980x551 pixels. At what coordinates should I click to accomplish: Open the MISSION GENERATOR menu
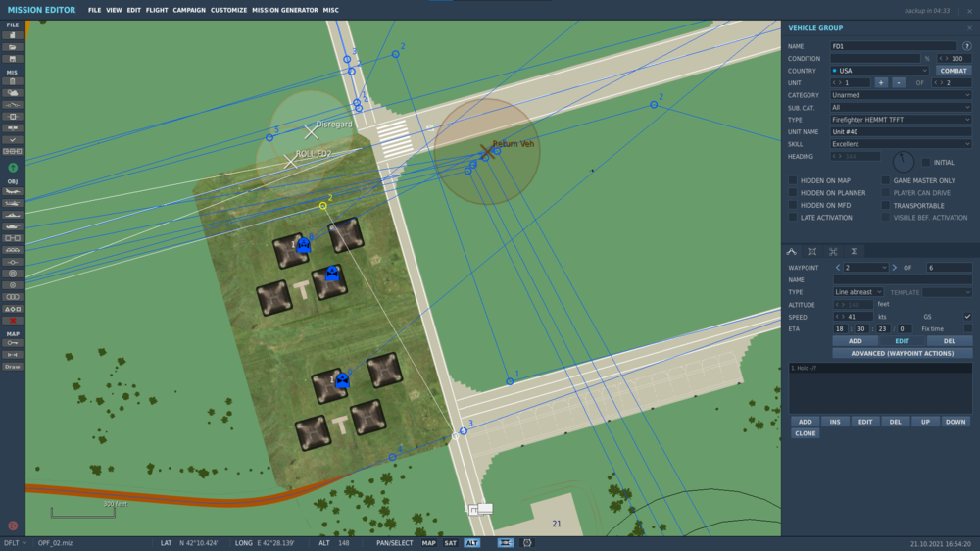point(285,10)
